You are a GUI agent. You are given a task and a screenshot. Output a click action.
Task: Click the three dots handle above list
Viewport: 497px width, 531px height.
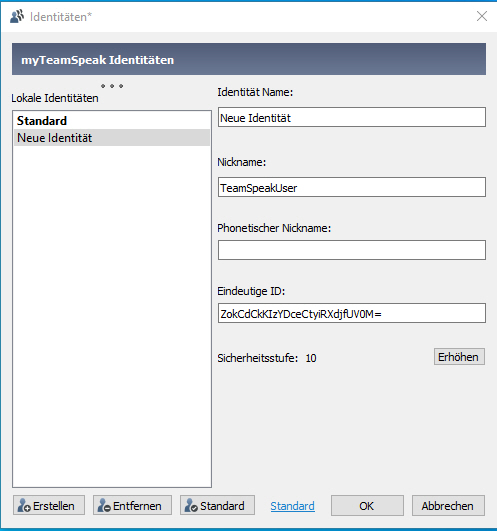click(x=112, y=86)
